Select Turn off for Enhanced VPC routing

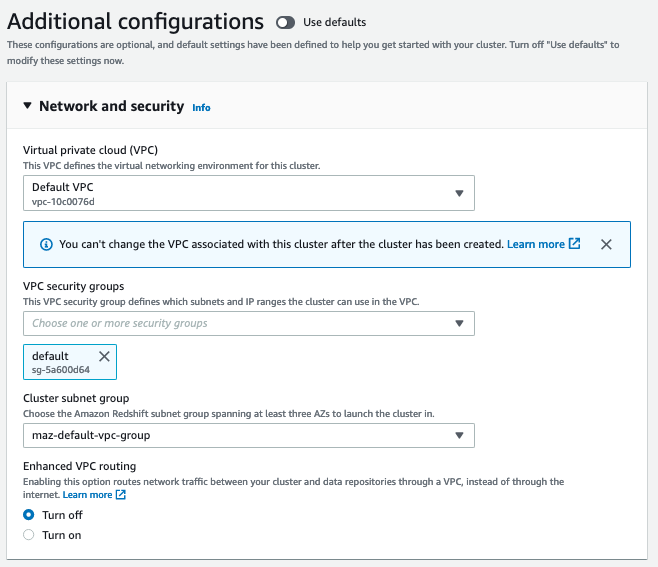[x=29, y=515]
